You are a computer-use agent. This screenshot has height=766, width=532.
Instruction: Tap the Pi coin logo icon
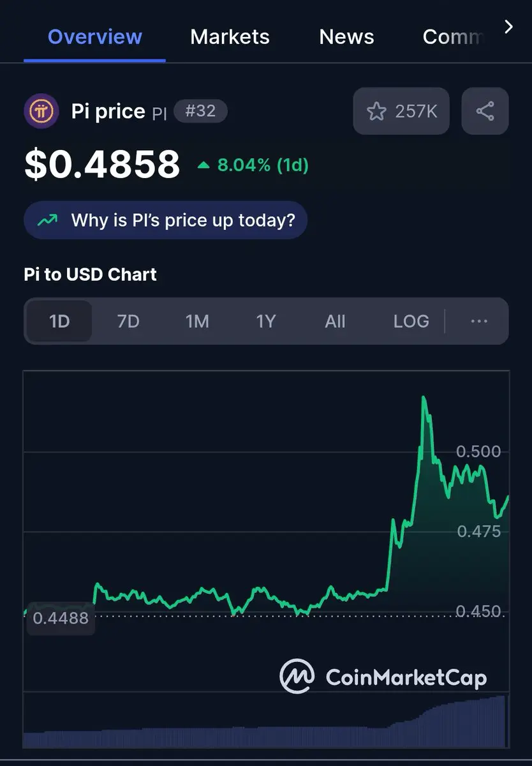click(x=41, y=112)
